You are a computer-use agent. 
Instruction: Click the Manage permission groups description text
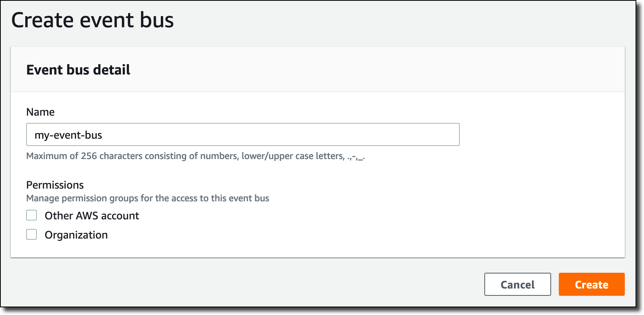148,198
